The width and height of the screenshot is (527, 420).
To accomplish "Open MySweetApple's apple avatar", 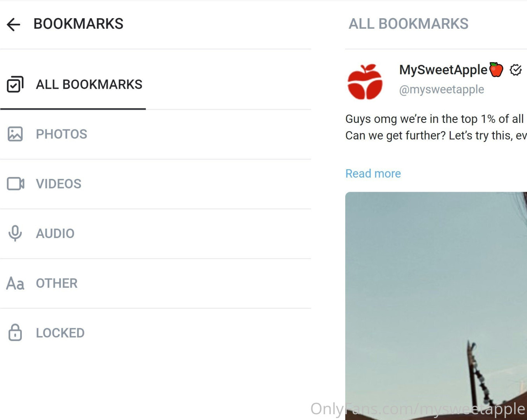I will tap(365, 82).
